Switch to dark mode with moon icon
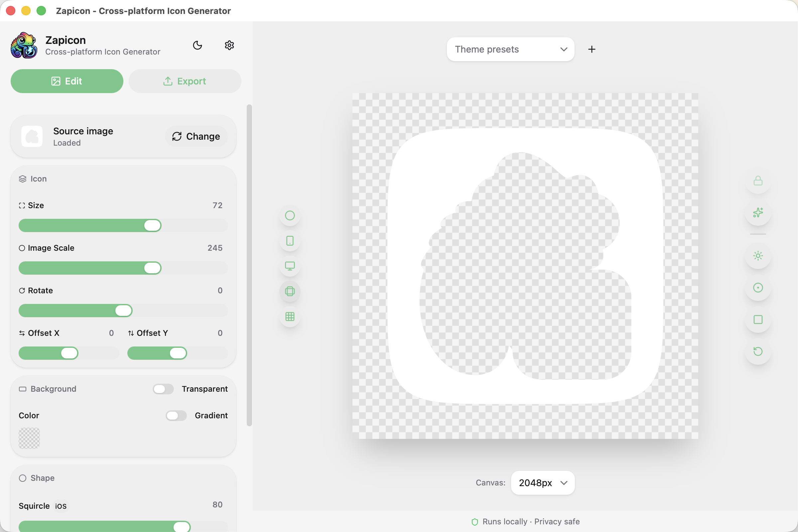This screenshot has width=798, height=532. click(x=198, y=45)
